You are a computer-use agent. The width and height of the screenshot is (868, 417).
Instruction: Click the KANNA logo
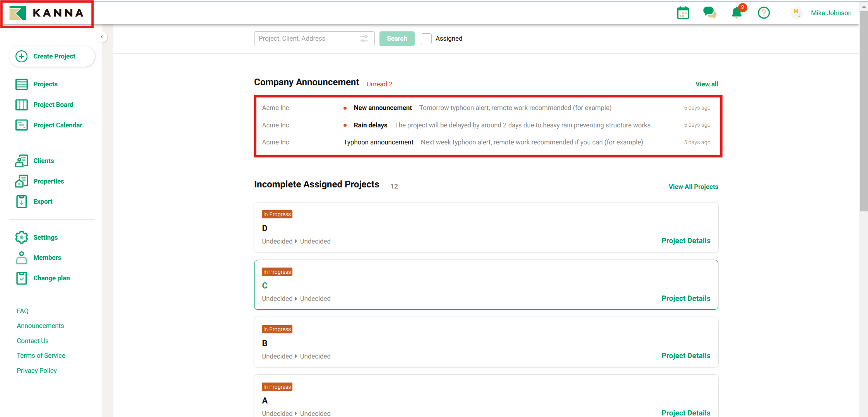point(47,13)
